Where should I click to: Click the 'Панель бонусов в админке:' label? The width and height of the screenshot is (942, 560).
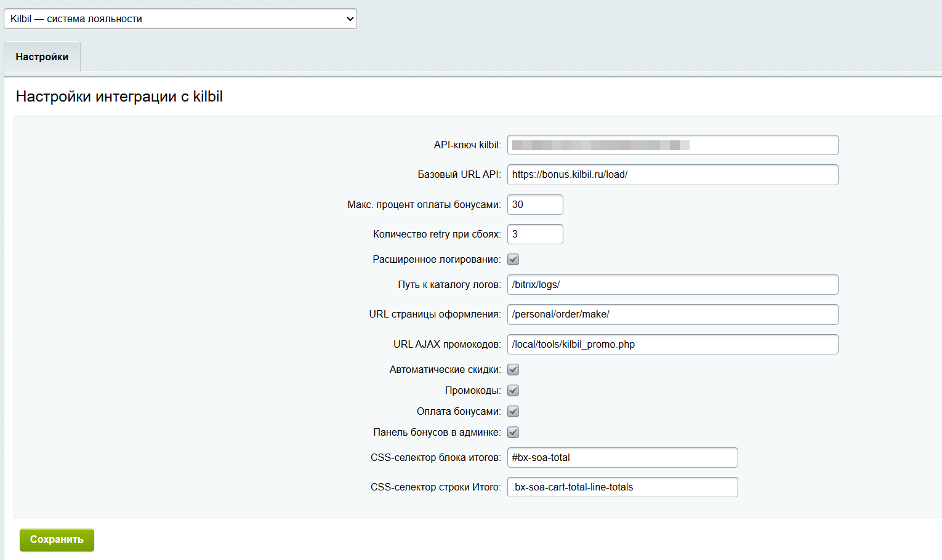click(437, 433)
